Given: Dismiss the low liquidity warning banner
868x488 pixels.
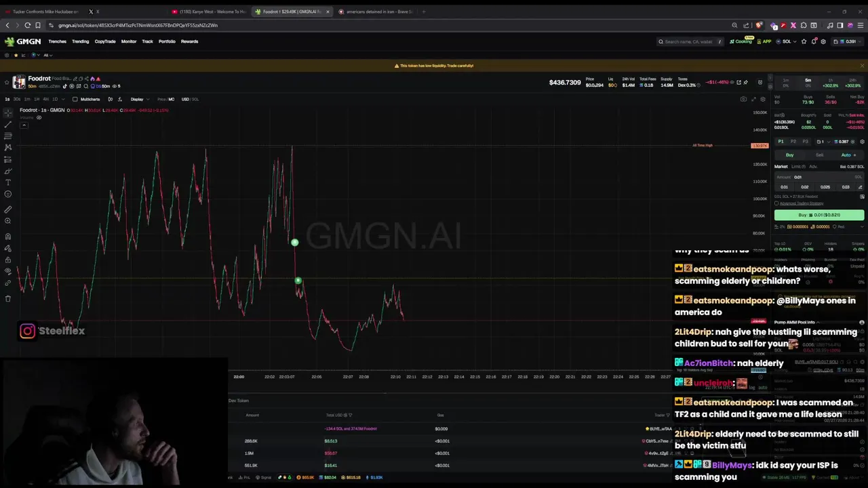Looking at the screenshot, I should click(862, 66).
